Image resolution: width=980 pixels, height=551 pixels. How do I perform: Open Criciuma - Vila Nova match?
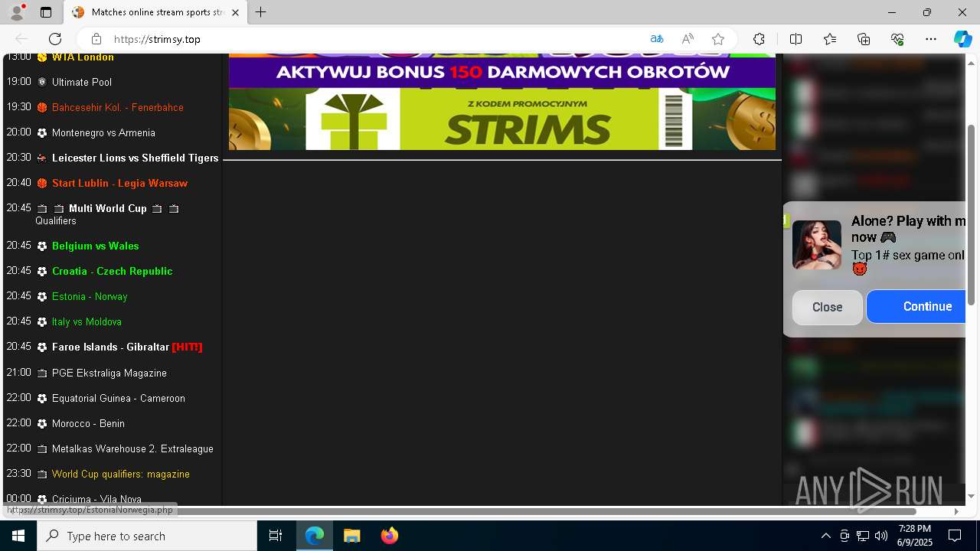click(96, 499)
